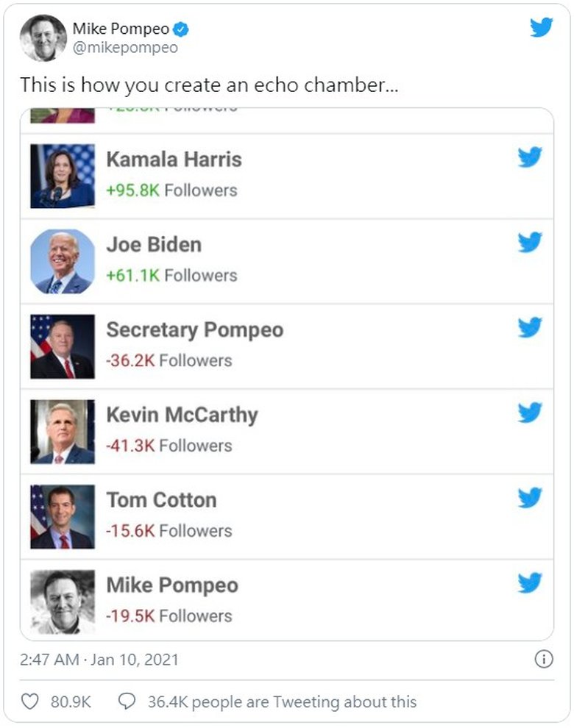Screen dimensions: 574x728
Task: Like the tweet with heart icon
Action: tap(29, 702)
